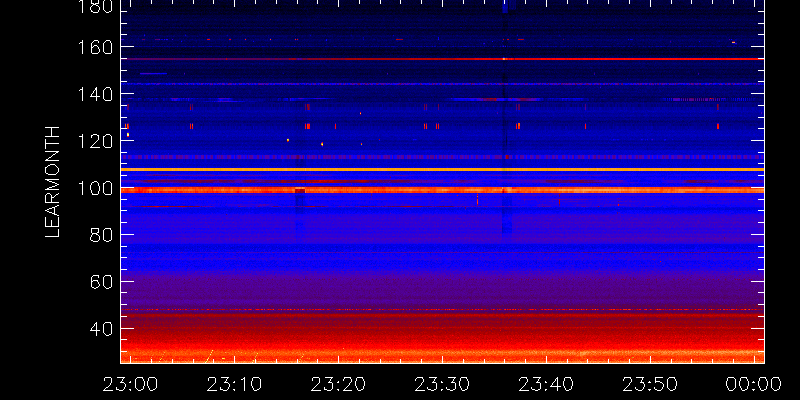Click the 23:00 time axis label
Screen dimensions: 800x400
pyautogui.click(x=130, y=384)
